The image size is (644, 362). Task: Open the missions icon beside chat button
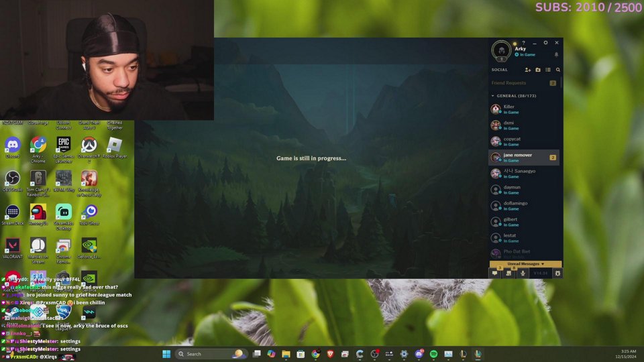point(508,273)
